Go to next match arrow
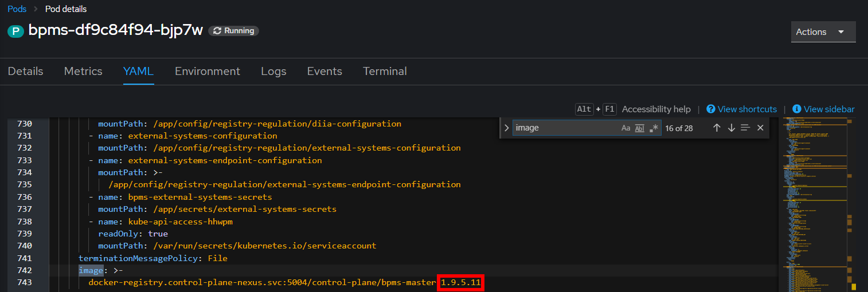Image resolution: width=868 pixels, height=292 pixels. coord(731,128)
